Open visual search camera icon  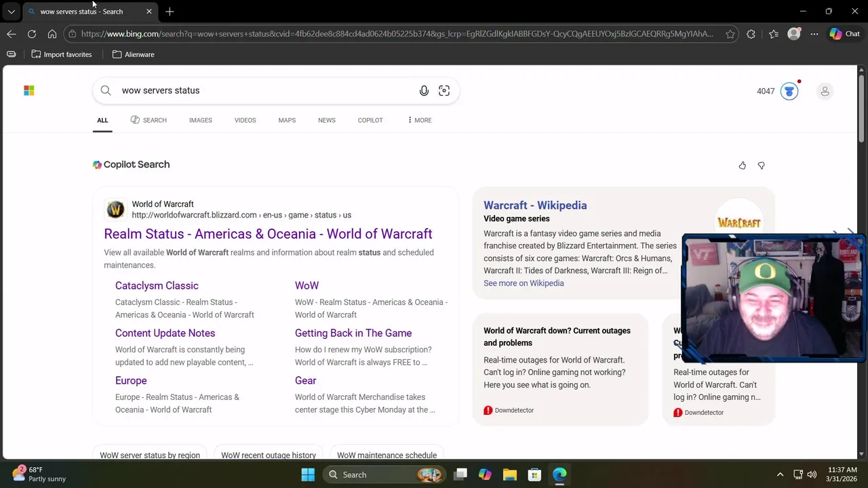[444, 91]
